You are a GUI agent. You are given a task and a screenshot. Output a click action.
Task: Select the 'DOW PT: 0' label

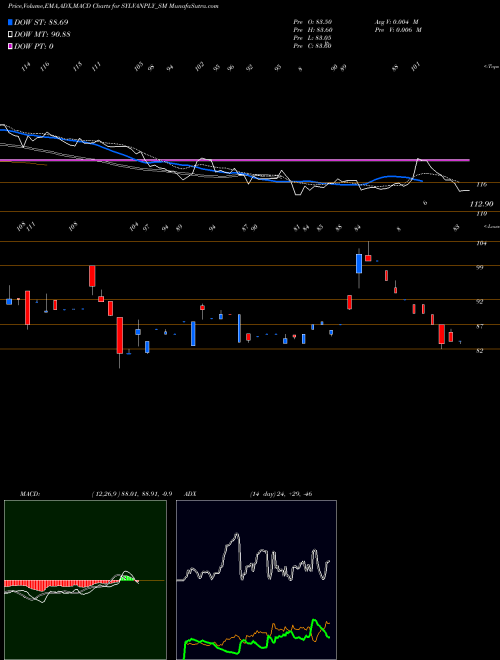click(34, 46)
